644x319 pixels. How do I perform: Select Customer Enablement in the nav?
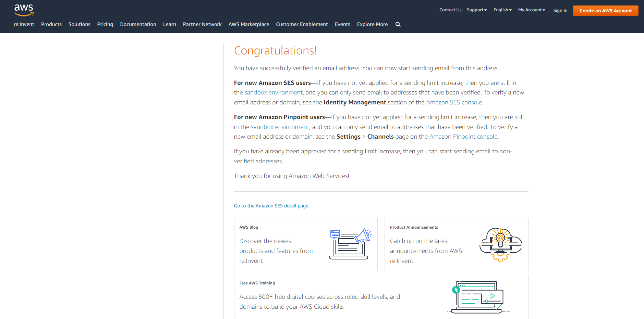[x=302, y=24]
